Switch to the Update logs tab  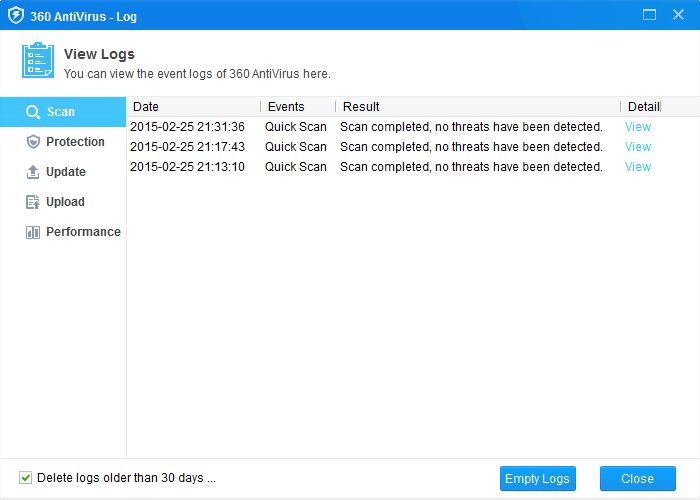63,172
